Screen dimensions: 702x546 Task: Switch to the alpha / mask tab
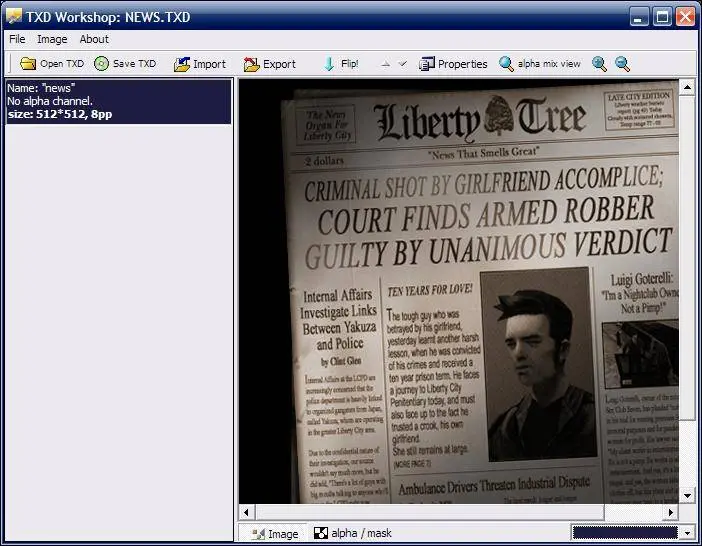[x=353, y=533]
